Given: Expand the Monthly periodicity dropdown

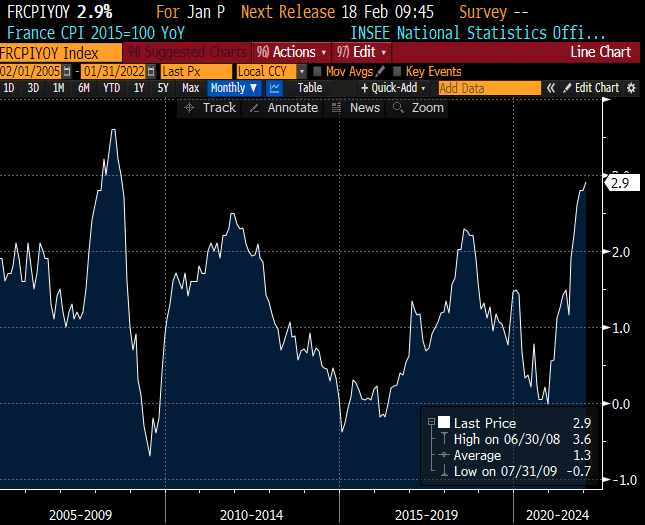Looking at the screenshot, I should coord(234,88).
